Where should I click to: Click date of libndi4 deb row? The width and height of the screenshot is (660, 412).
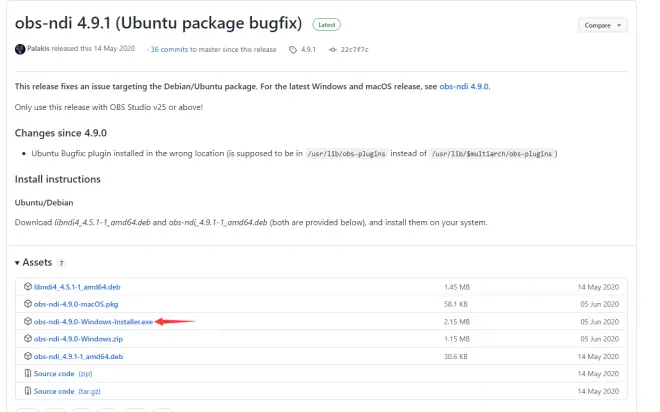(598, 287)
